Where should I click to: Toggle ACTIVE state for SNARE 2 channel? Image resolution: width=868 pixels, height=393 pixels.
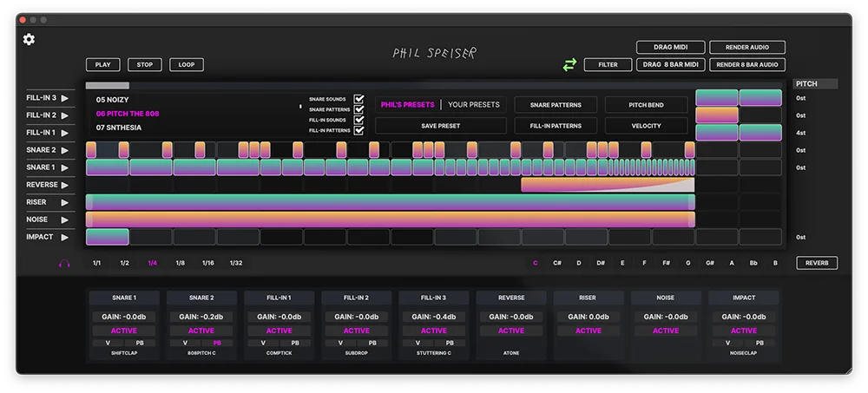201,331
